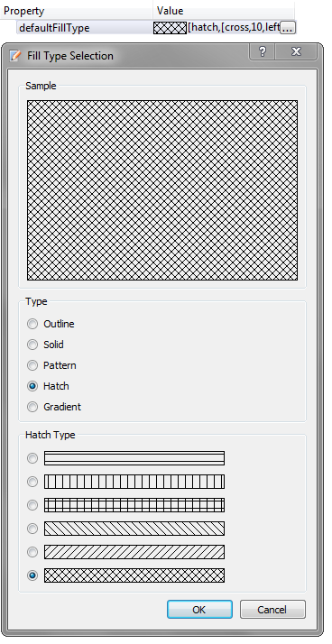332x644 pixels.
Task: Choose the Pattern fill type option
Action: [x=32, y=365]
